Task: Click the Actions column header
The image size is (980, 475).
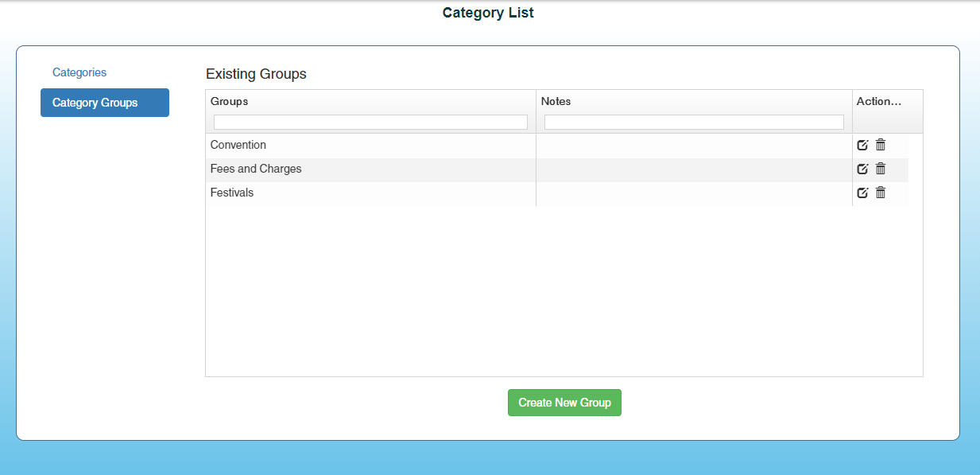Action: click(879, 101)
